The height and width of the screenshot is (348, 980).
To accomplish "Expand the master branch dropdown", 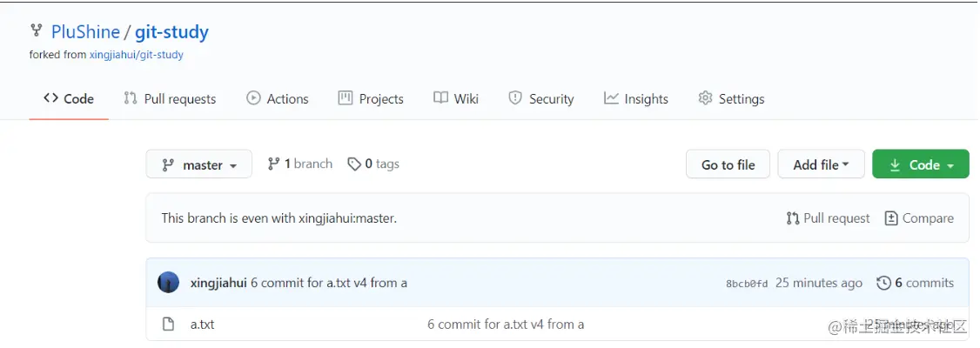I will pos(198,165).
